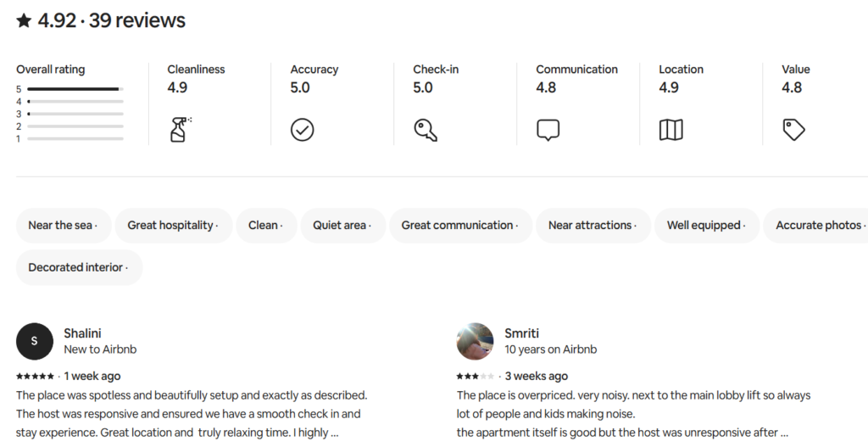Click the Value price tag icon
Viewport: 868px width, 447px height.
coord(793,129)
